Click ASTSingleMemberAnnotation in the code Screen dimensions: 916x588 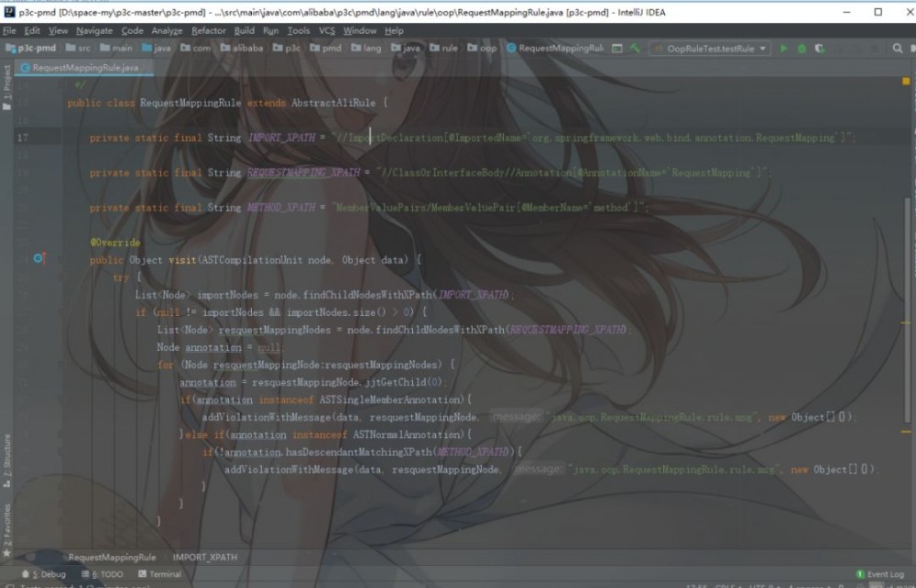pos(389,400)
